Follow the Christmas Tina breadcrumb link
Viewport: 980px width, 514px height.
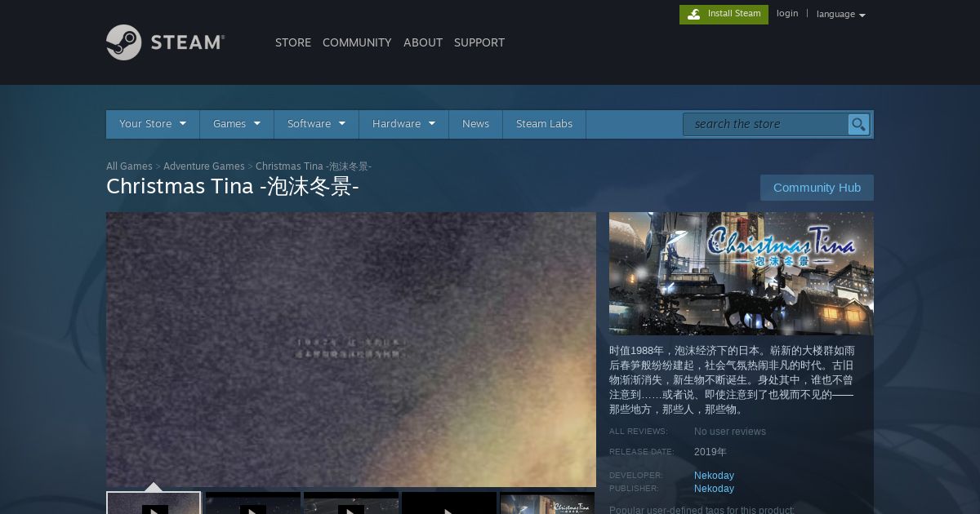pyautogui.click(x=314, y=166)
